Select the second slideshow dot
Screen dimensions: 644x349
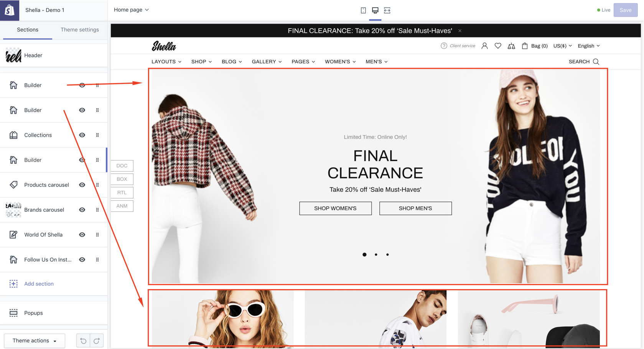[x=376, y=255]
